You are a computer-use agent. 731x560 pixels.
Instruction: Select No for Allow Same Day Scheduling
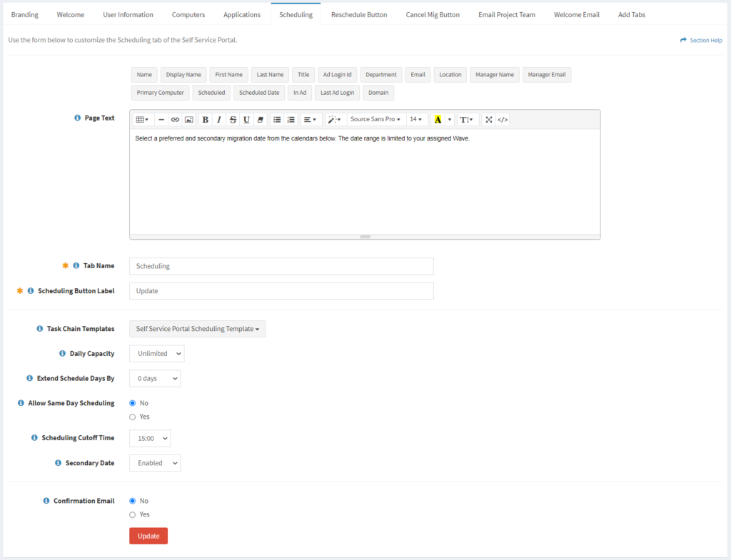[131, 402]
